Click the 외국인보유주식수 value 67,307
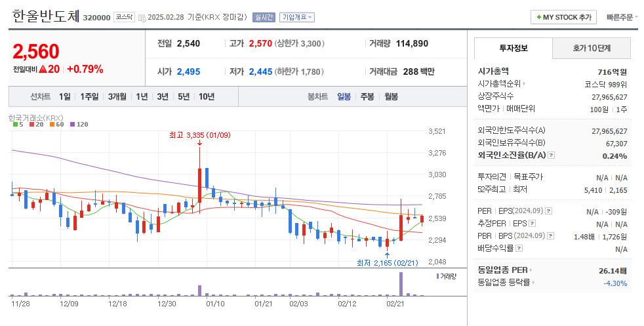 616,144
